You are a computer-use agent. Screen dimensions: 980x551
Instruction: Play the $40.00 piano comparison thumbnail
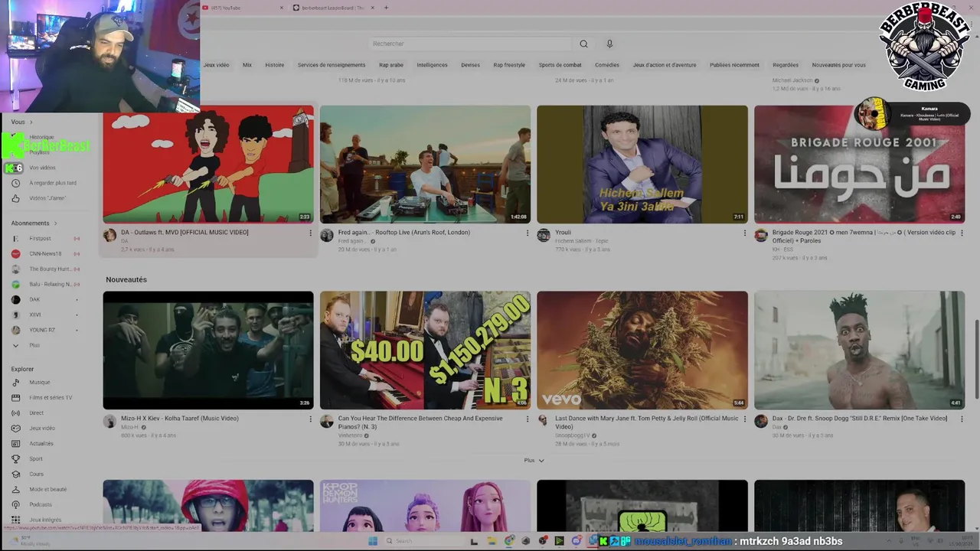[425, 350]
